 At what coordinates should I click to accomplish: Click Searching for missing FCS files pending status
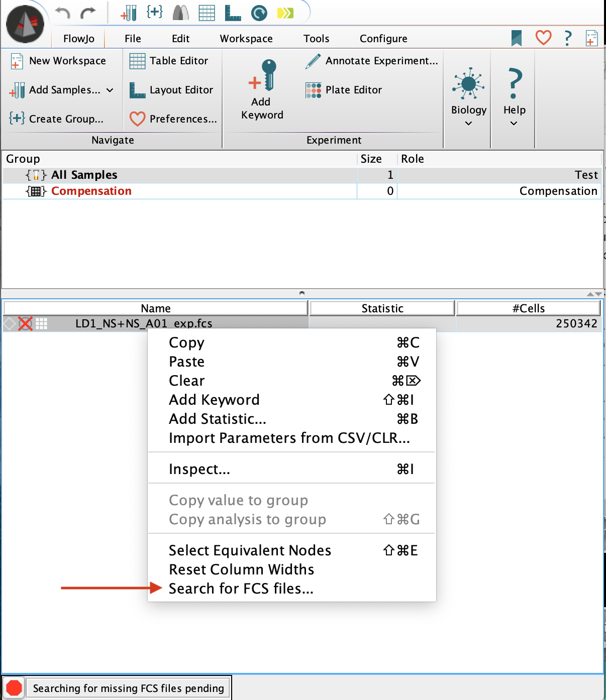coord(129,688)
